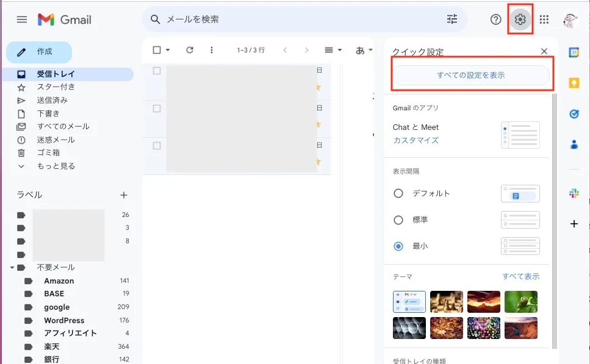
Task: Select 標準 density radio button
Action: pyautogui.click(x=398, y=220)
